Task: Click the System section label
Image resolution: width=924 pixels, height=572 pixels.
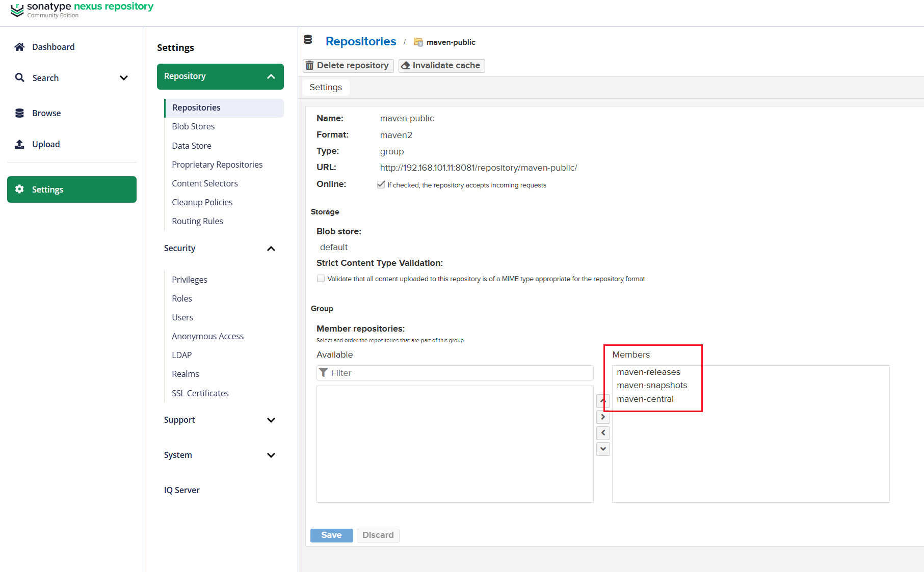Action: [178, 455]
